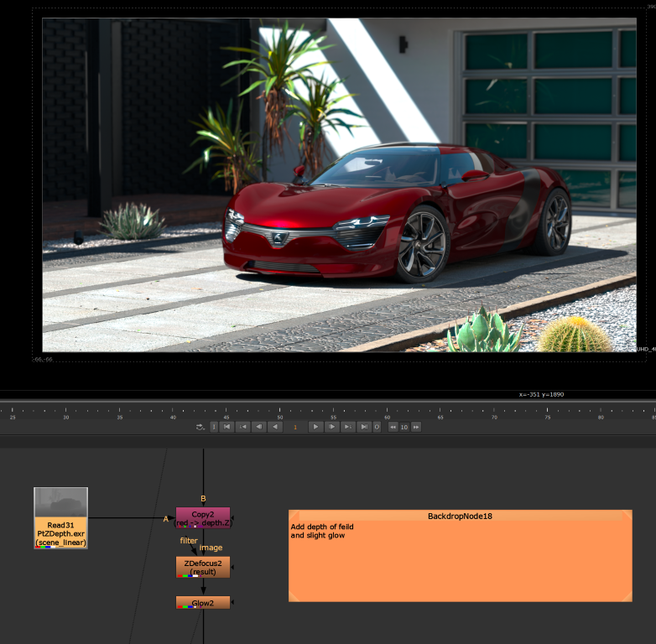
Task: Toggle the in point I button
Action: coord(213,427)
